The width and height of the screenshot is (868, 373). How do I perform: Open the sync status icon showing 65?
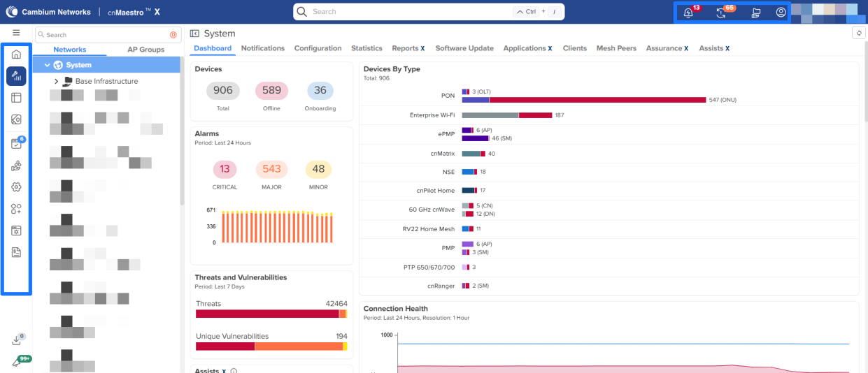click(x=721, y=13)
